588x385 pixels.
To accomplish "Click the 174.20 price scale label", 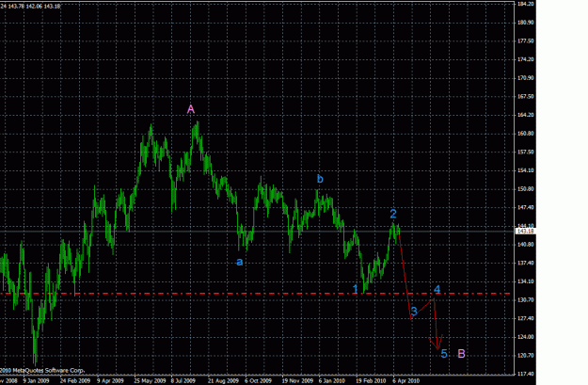I will tap(525, 59).
